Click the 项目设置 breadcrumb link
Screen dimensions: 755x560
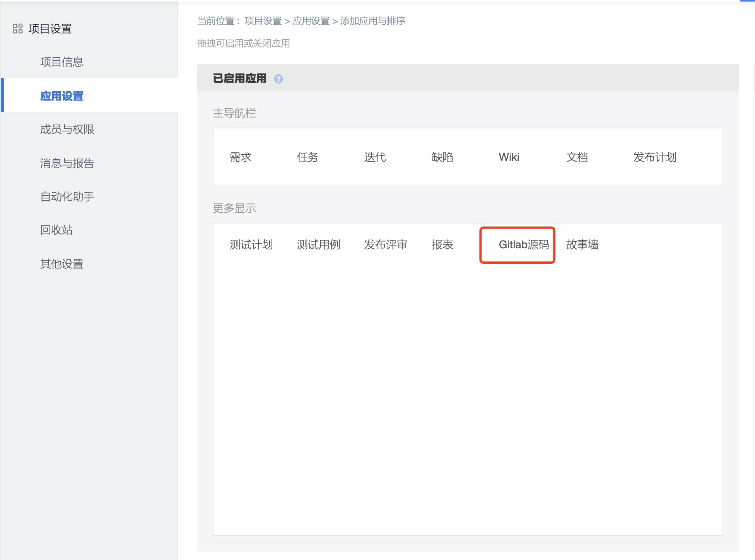click(263, 21)
